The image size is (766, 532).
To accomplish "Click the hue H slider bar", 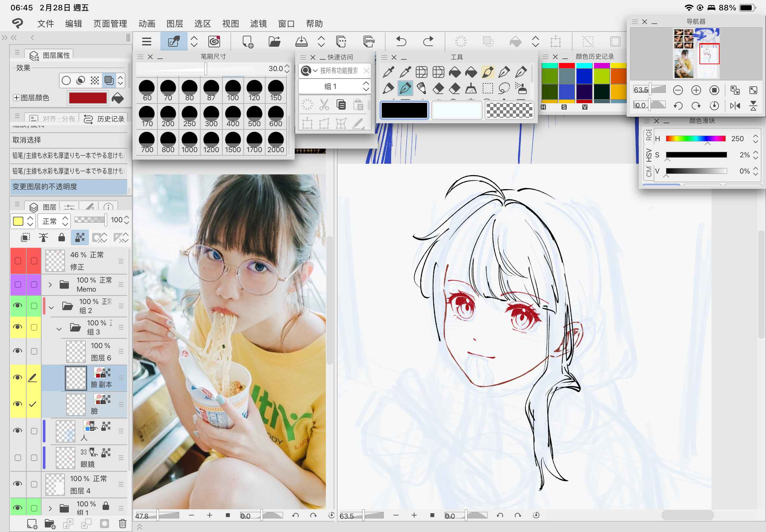I will click(x=696, y=139).
